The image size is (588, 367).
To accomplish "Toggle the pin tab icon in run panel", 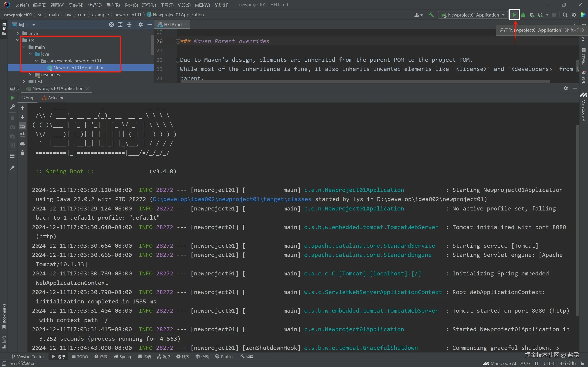I will (x=12, y=168).
